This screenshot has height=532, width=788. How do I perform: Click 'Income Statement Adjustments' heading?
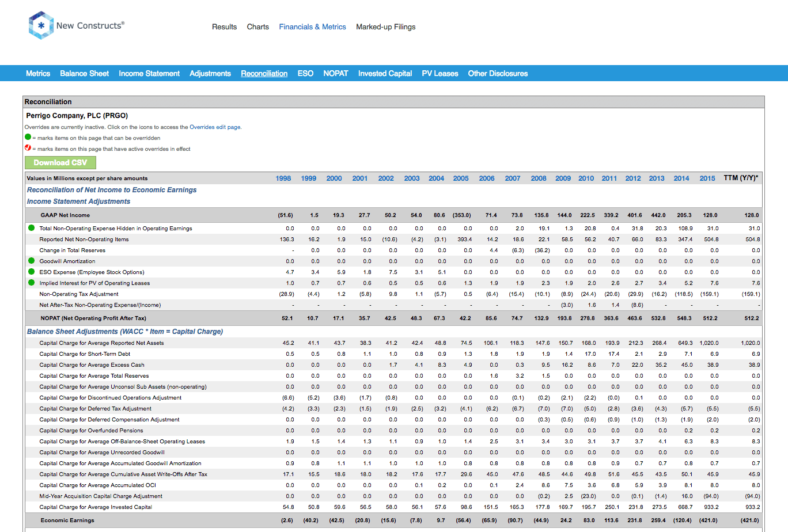coord(79,202)
